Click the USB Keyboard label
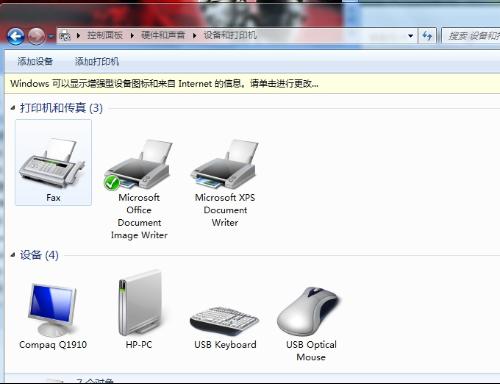This screenshot has width=500, height=384. click(x=225, y=345)
